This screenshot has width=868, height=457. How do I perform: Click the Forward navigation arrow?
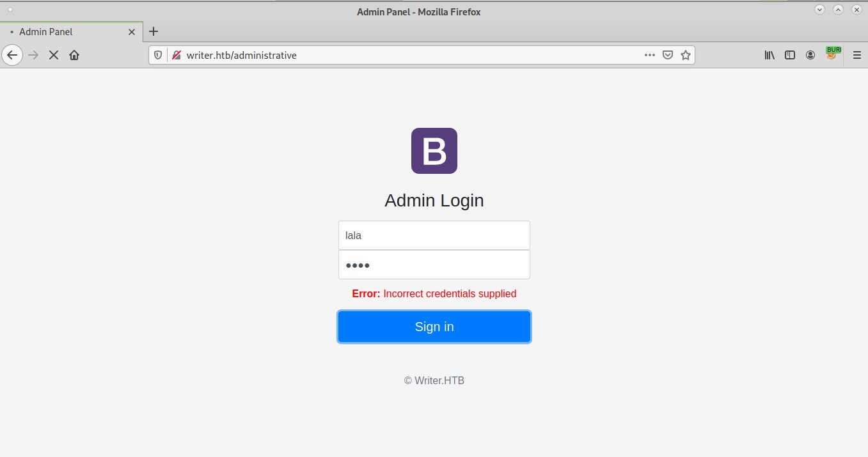33,55
